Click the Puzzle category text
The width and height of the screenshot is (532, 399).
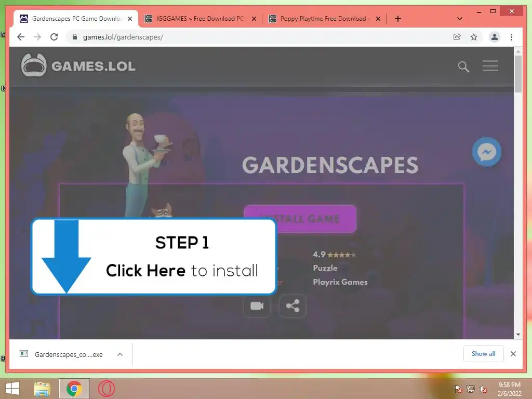(325, 268)
